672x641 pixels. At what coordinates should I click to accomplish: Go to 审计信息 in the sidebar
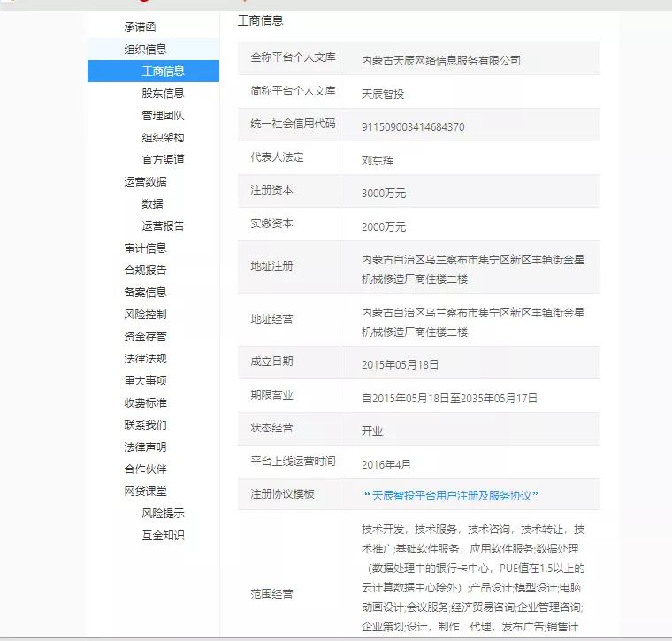point(145,248)
